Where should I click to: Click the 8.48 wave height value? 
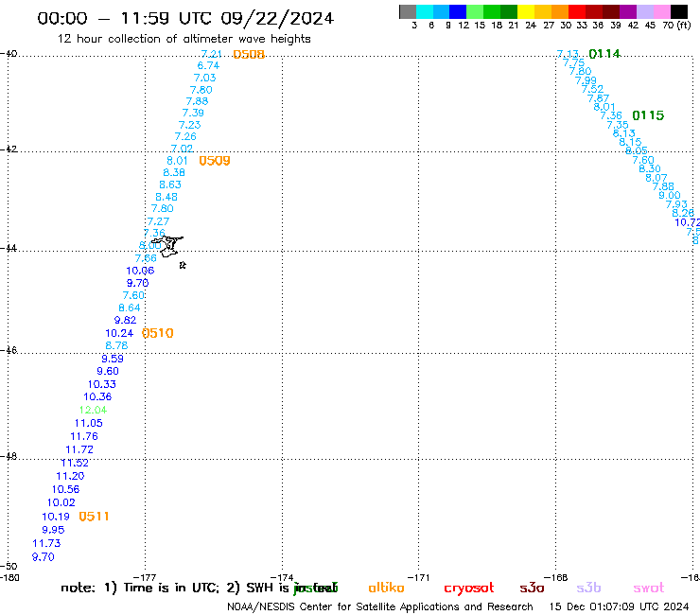(166, 197)
